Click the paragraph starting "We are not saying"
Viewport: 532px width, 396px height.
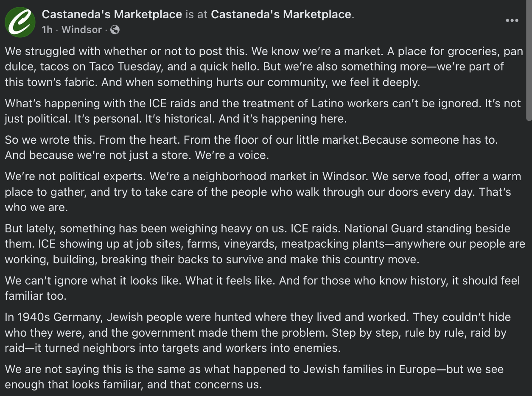point(255,376)
